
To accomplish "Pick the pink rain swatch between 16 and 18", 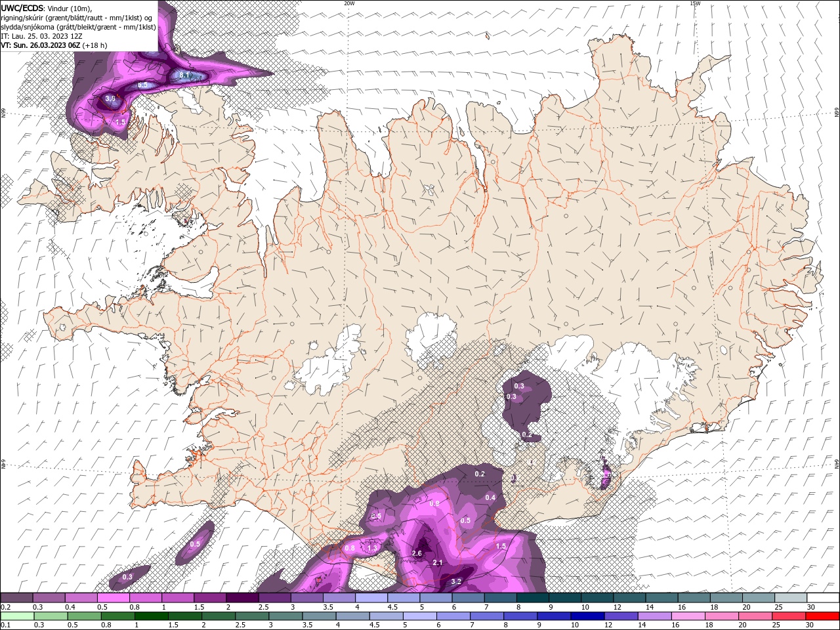I will 688,616.
